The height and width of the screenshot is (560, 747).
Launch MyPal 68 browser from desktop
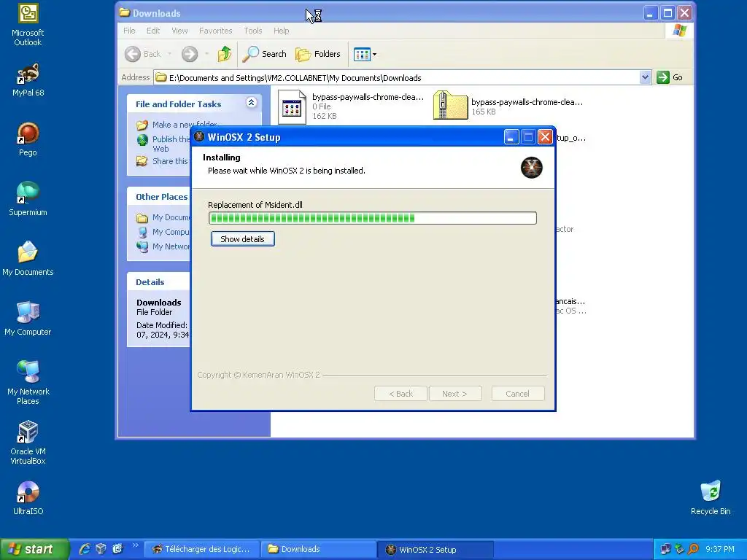pyautogui.click(x=28, y=79)
